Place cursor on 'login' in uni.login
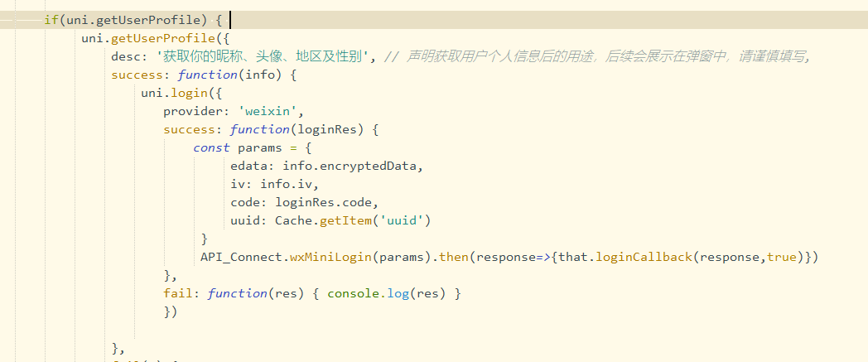Screen dimensions: 868x362 coord(181,94)
